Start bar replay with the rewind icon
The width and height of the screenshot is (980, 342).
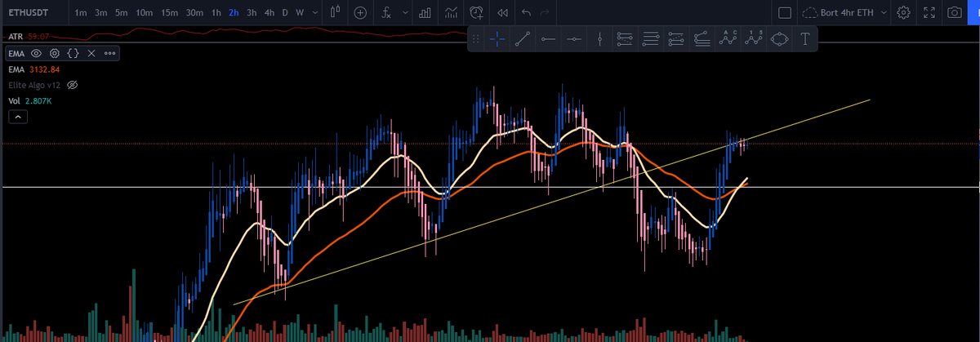[503, 12]
